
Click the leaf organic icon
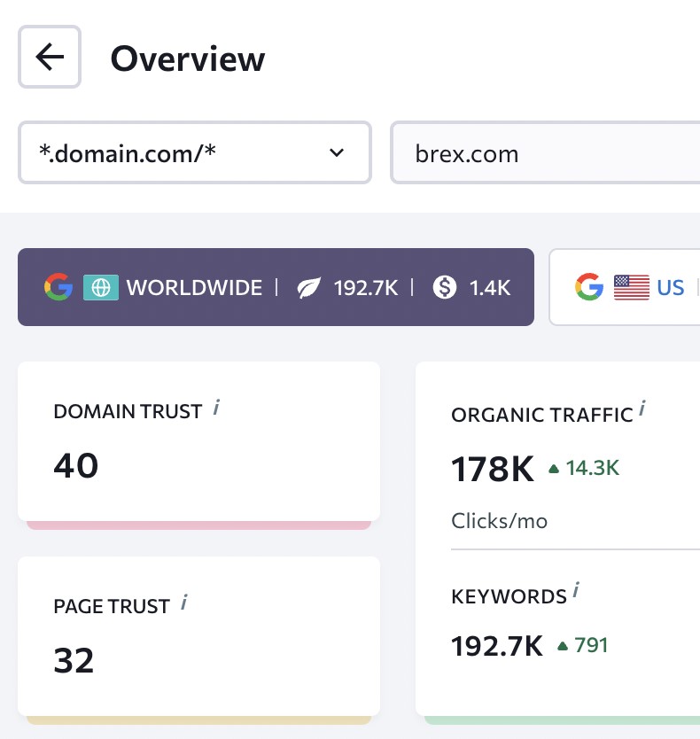click(309, 287)
